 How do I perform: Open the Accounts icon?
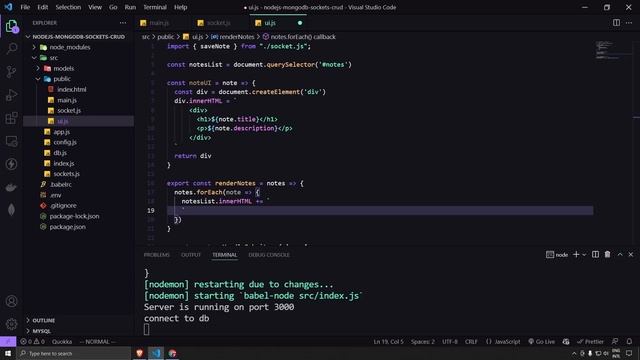tap(11, 301)
